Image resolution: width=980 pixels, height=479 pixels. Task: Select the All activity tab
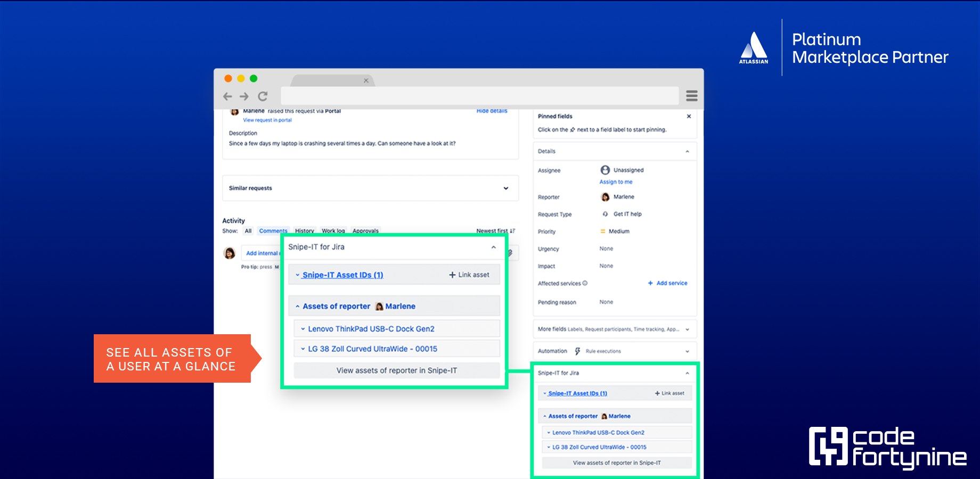(x=248, y=231)
